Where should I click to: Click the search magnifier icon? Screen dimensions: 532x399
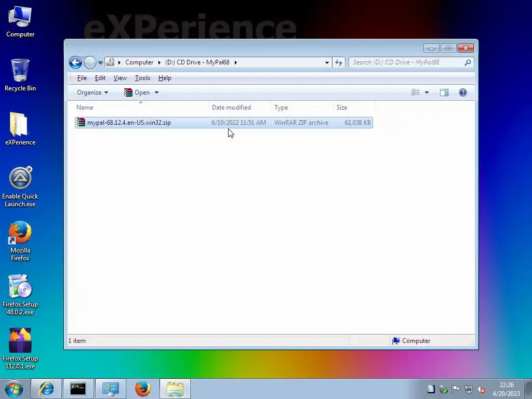(x=468, y=62)
